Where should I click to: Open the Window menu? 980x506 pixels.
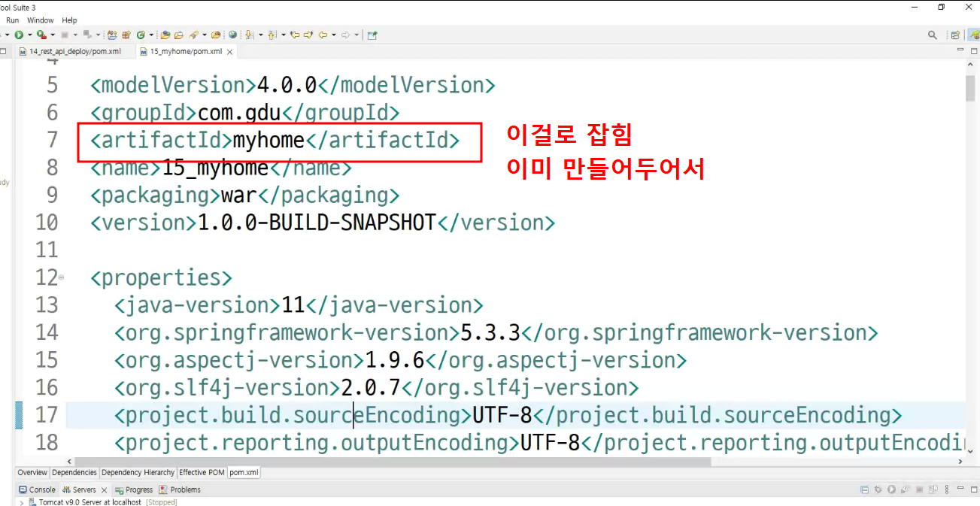tap(40, 20)
